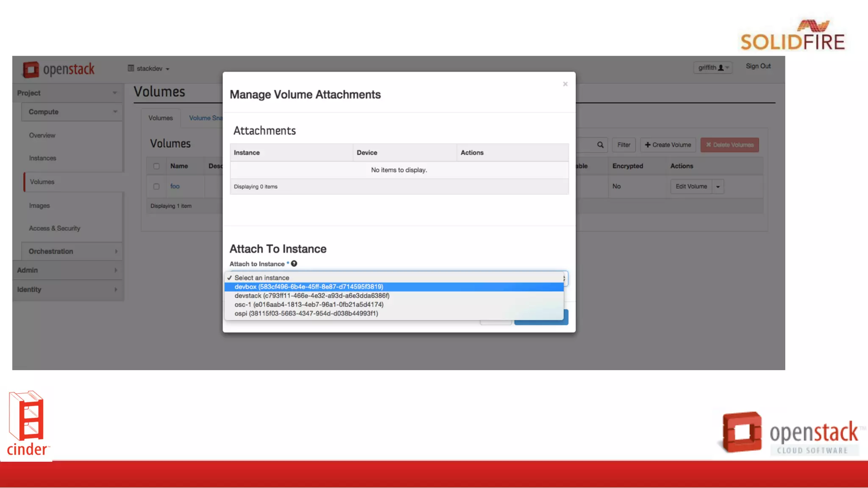This screenshot has width=868, height=488.
Task: Choose devstack from the instance list
Action: click(312, 296)
